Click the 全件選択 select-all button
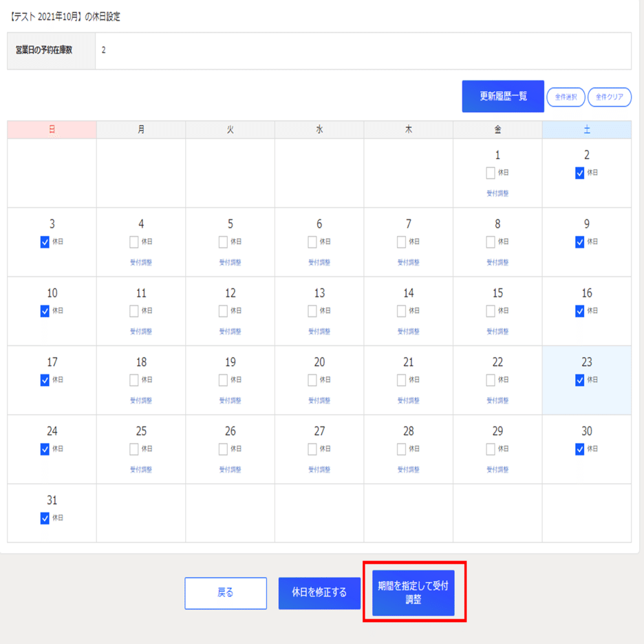The width and height of the screenshot is (644, 644). [566, 97]
